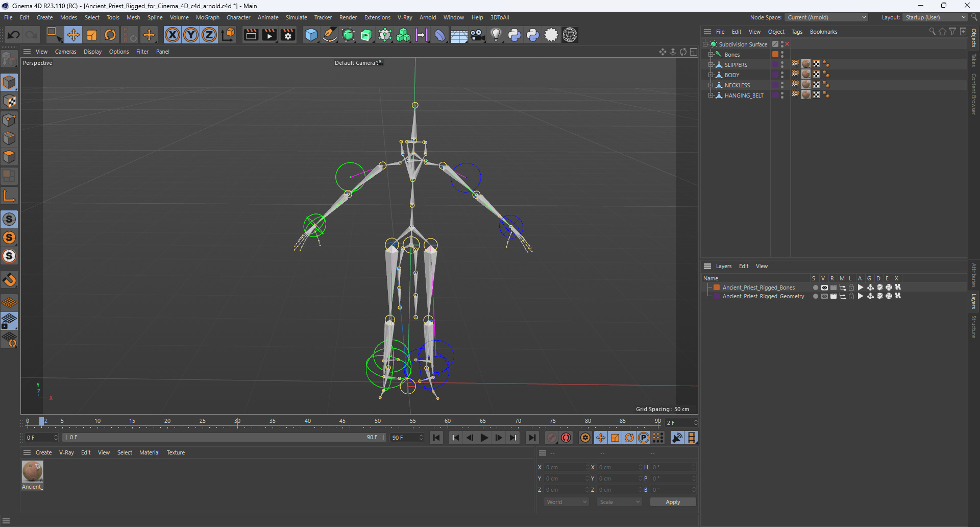Click the Camera object icon
The width and height of the screenshot is (980, 527).
click(x=478, y=35)
